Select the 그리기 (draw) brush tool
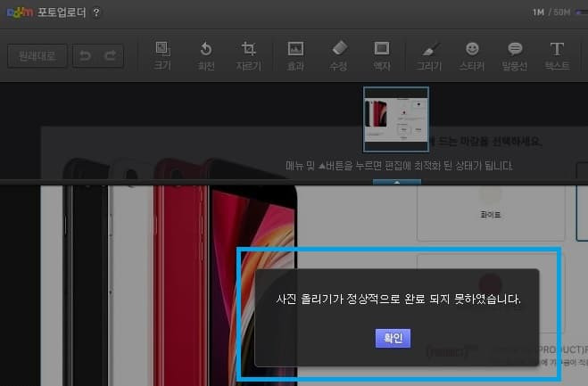 pyautogui.click(x=429, y=56)
